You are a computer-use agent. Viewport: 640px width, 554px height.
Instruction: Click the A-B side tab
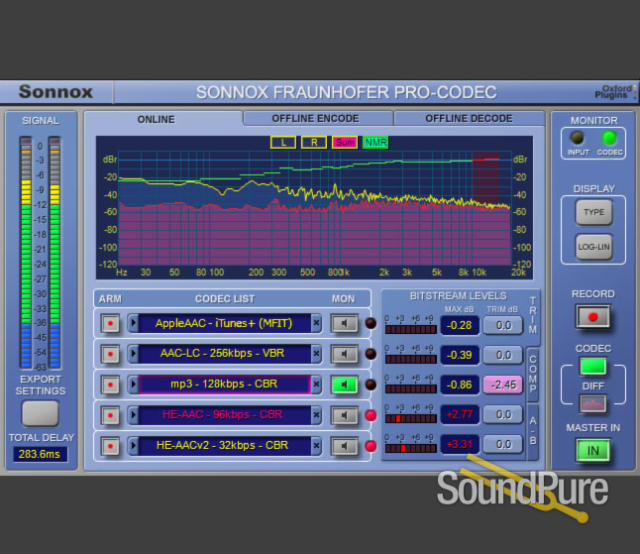click(x=533, y=431)
